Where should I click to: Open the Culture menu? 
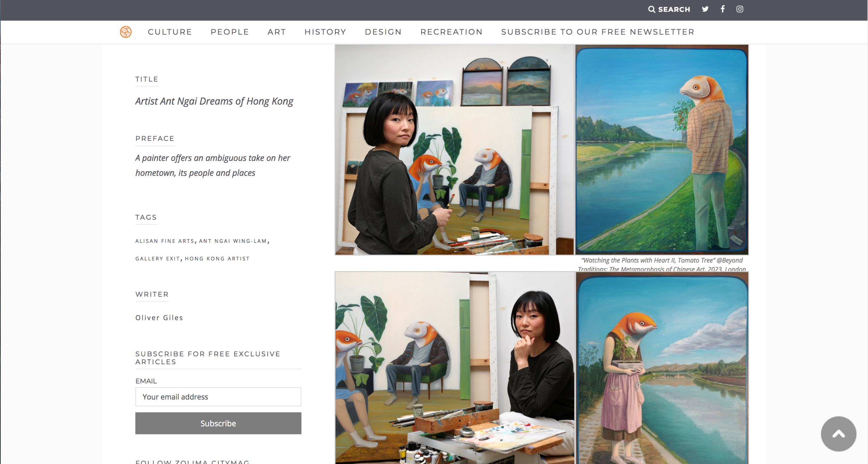click(x=170, y=32)
